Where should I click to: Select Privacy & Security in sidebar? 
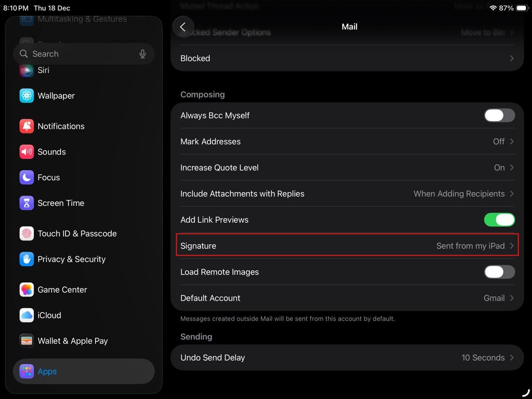point(71,259)
